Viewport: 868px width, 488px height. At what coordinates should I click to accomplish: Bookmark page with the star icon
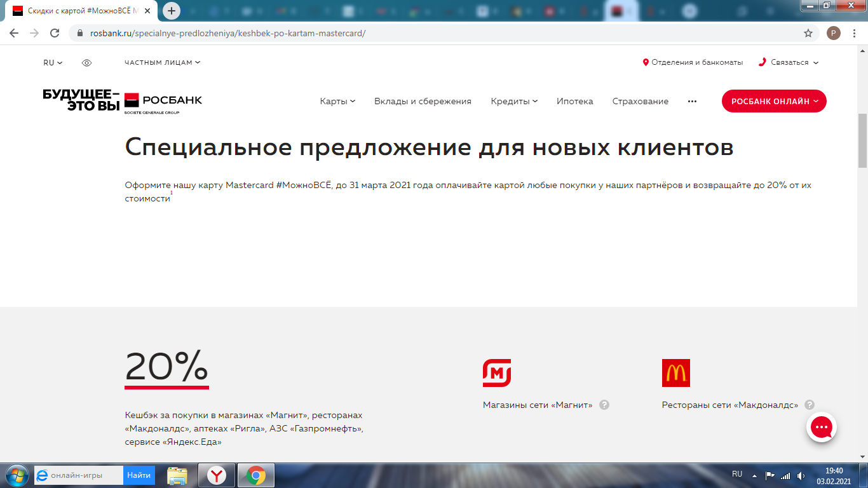(x=808, y=33)
